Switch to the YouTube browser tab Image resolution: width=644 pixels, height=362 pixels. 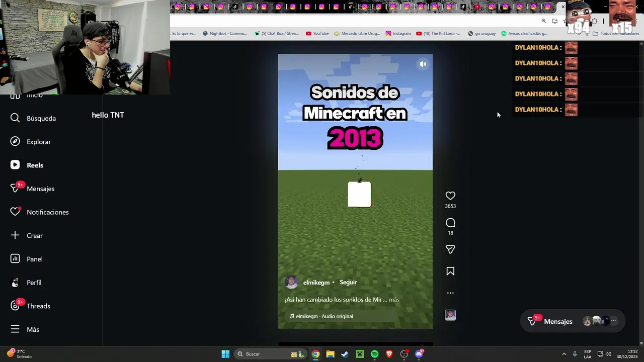click(477, 7)
